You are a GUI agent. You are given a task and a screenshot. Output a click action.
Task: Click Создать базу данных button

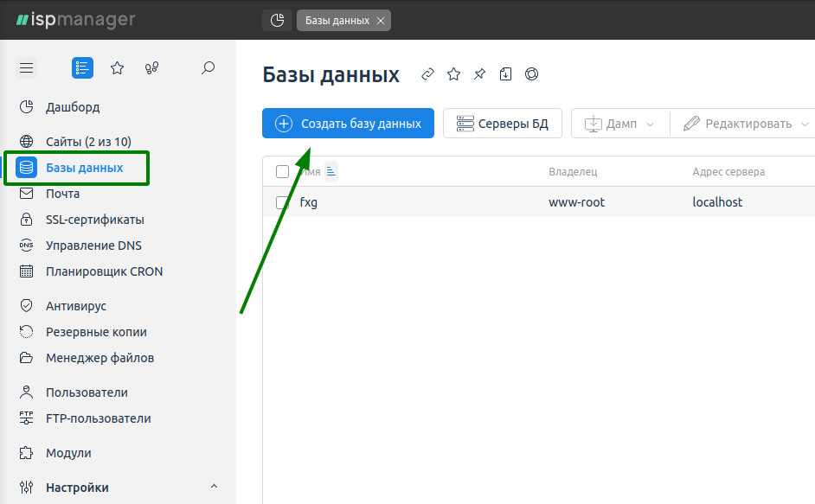[349, 123]
